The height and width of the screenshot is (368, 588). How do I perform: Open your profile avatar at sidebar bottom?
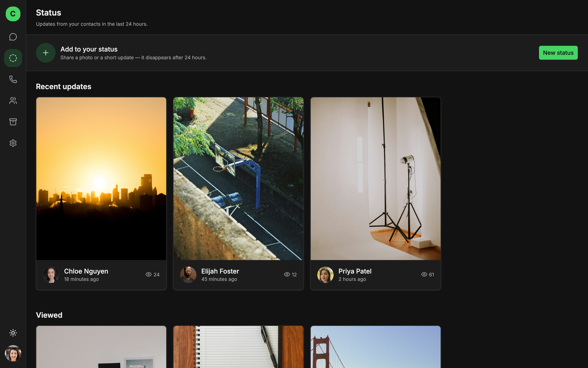13,353
